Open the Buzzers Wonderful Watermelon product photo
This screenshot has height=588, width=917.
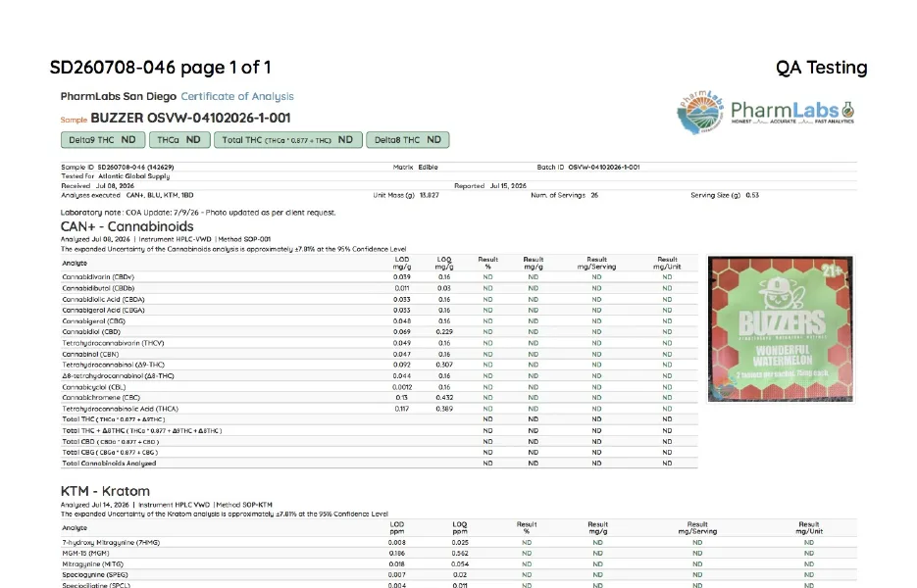click(x=781, y=329)
